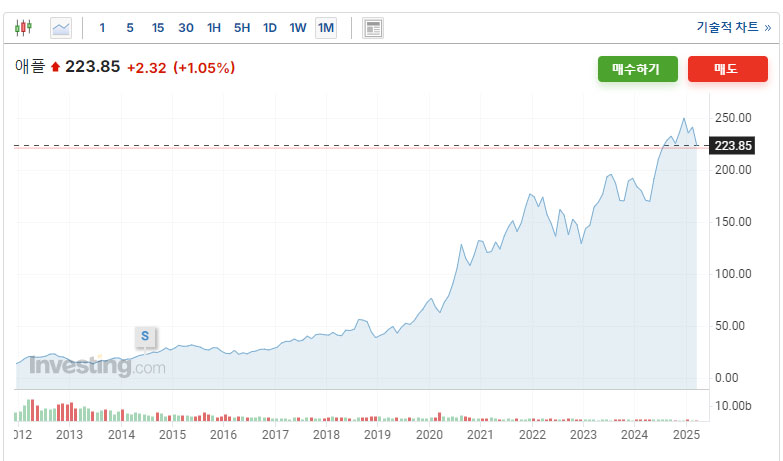Click the 2016 year axis label
The image size is (783, 461).
coord(223,435)
